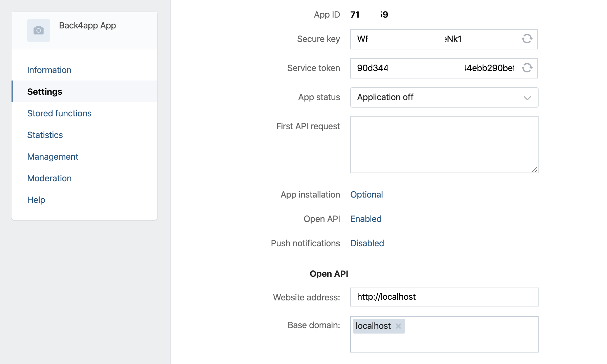Screen dimensions: 607x364
Task: Remove the localhost base domain tag
Action: tap(398, 326)
